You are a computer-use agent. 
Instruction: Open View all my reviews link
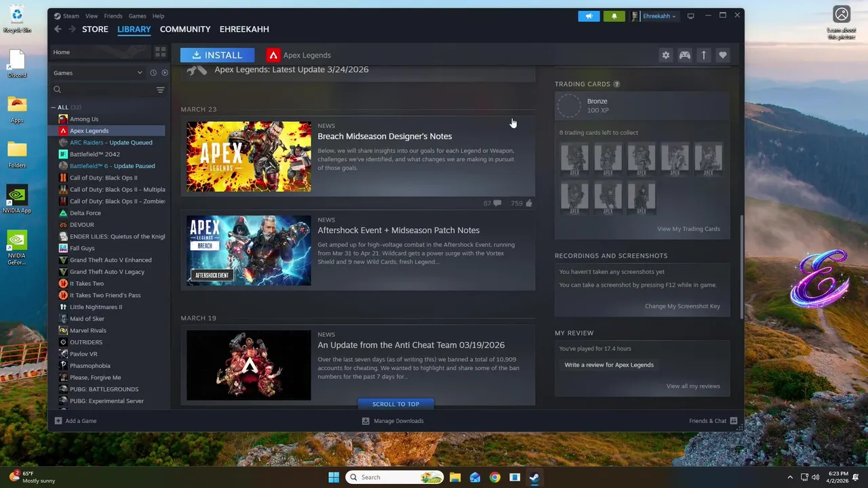(693, 386)
